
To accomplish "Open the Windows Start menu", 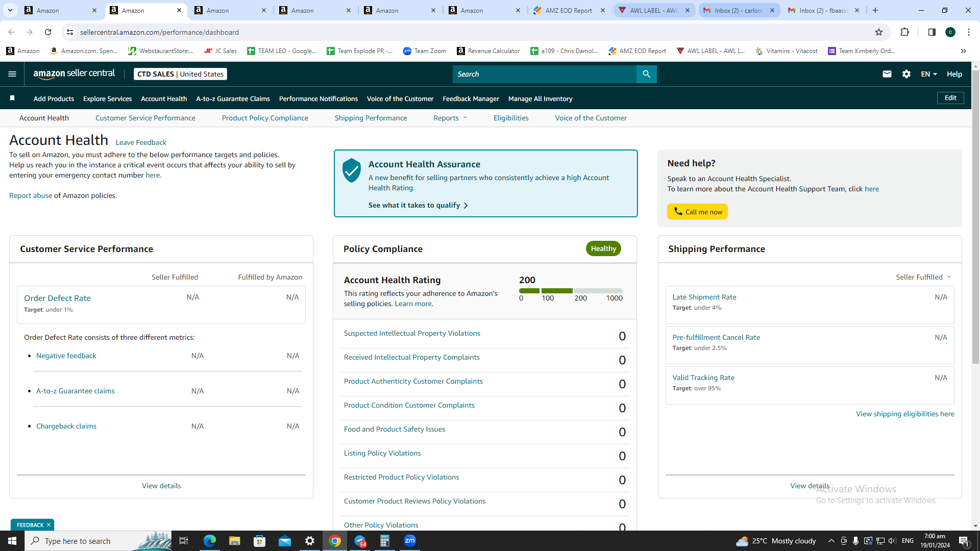I will click(12, 541).
